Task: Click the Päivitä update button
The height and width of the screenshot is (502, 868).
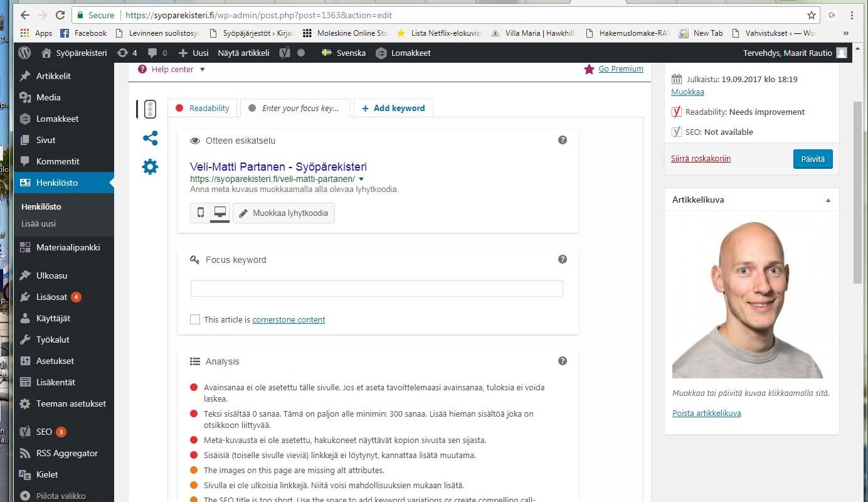Action: [813, 159]
